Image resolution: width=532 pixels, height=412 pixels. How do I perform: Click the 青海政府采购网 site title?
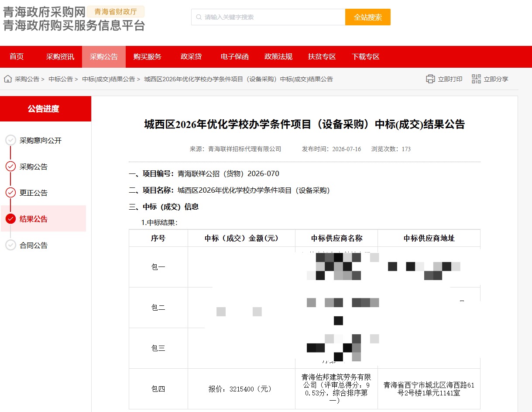point(44,12)
